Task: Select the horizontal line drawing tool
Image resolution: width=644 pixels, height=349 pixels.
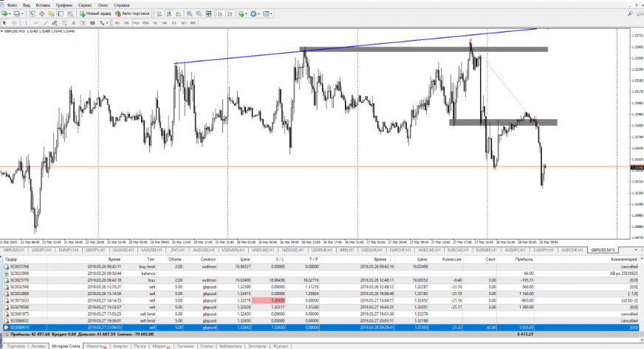Action: click(35, 23)
